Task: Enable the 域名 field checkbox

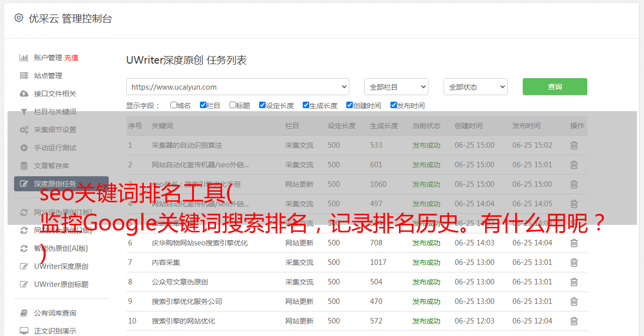Action: [x=173, y=105]
